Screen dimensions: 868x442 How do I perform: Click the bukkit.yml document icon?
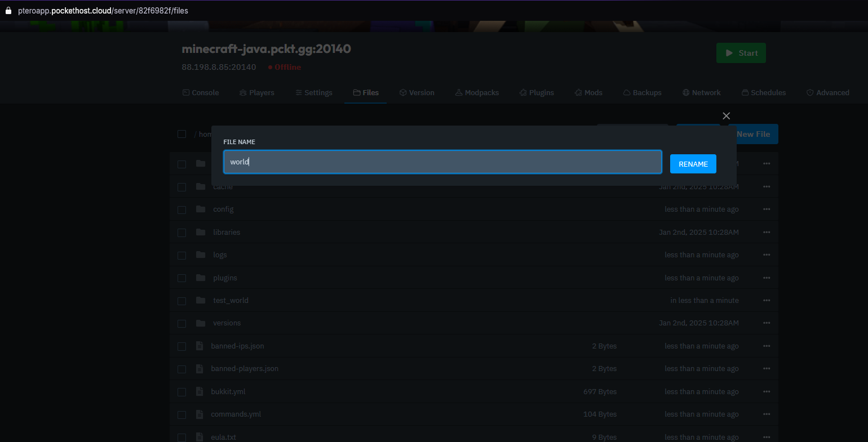[200, 391]
